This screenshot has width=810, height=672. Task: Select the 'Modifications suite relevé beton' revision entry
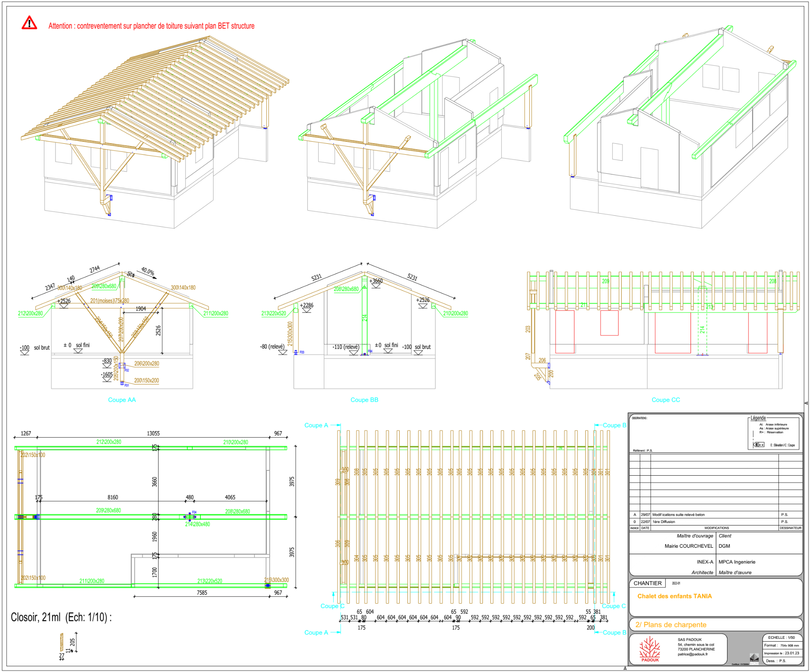(x=678, y=515)
